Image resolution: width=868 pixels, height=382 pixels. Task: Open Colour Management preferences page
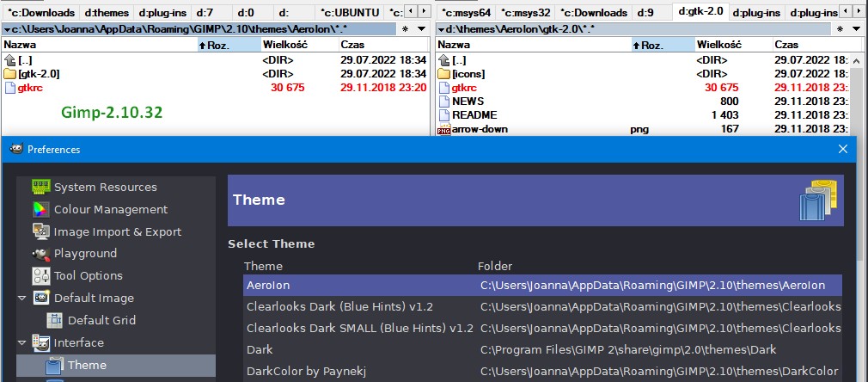pos(111,210)
